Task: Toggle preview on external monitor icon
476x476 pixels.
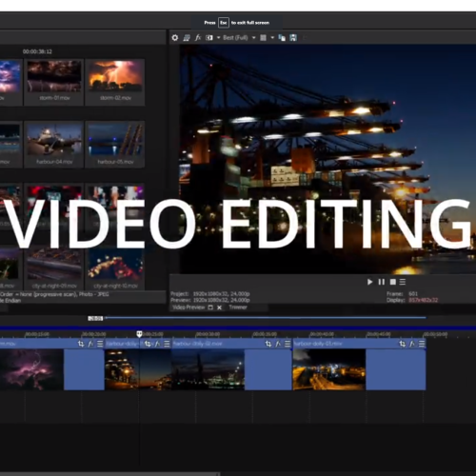Action: [x=187, y=38]
